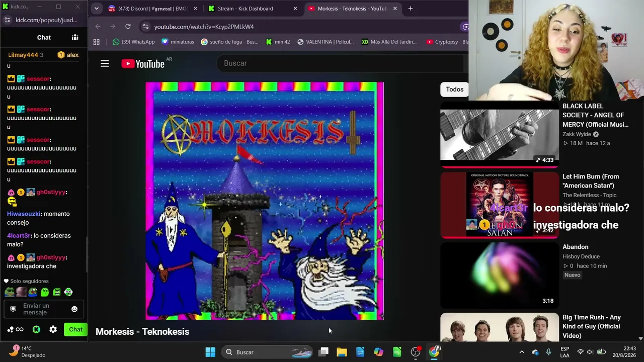
Task: Open the Cryptopsy bookmark
Action: [x=447, y=42]
